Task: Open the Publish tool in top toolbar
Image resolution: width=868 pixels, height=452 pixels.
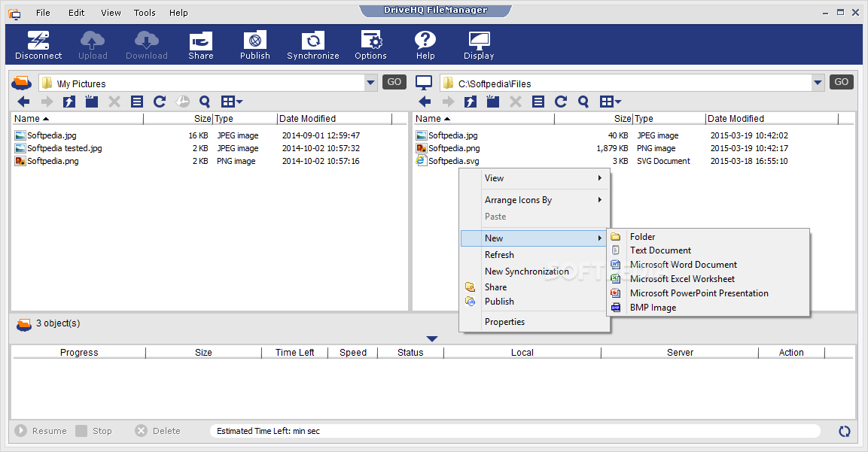Action: point(254,45)
